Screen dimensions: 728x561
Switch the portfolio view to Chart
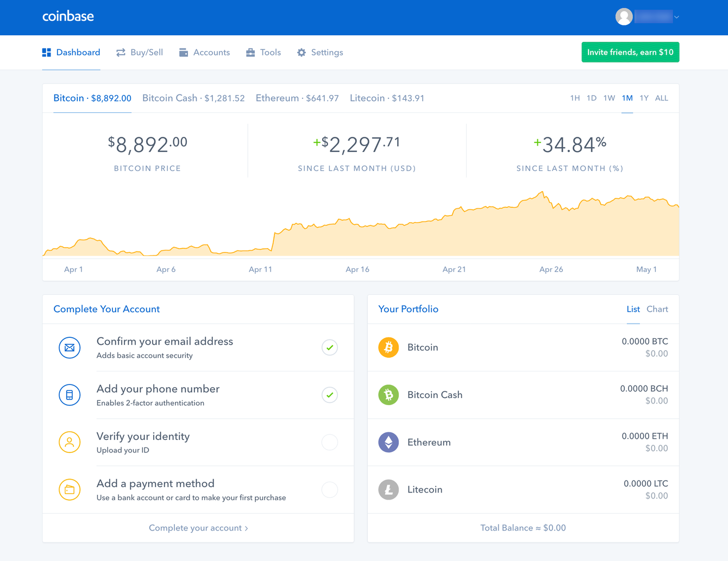click(x=657, y=309)
